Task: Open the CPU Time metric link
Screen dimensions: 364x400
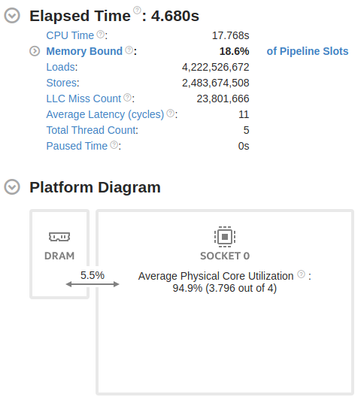Action: pyautogui.click(x=70, y=35)
